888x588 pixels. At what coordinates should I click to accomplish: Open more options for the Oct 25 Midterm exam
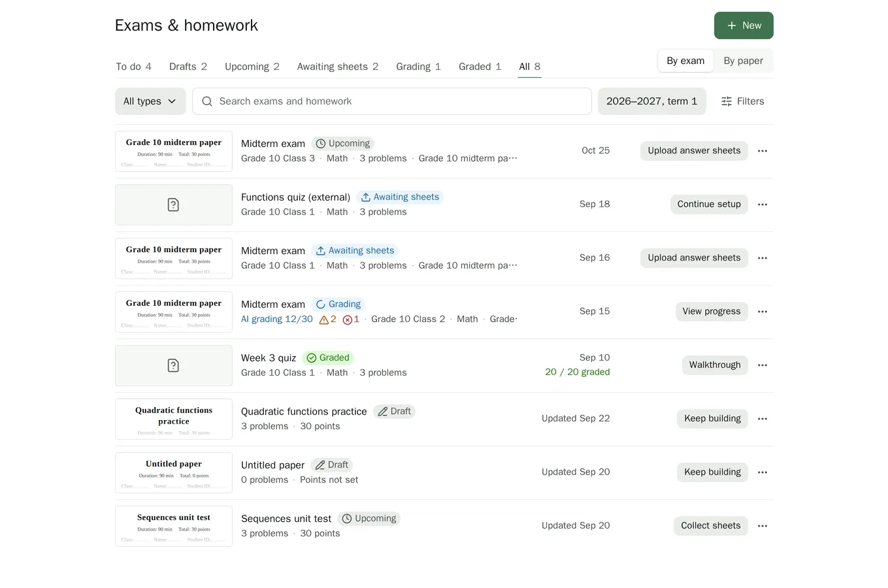(x=763, y=151)
